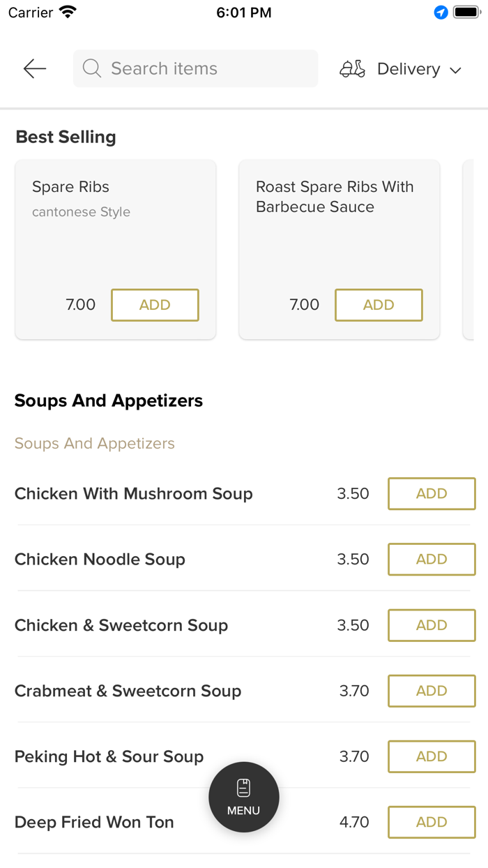
Task: Open Crabmeat & Sweetcorn Soup item name
Action: 128,691
